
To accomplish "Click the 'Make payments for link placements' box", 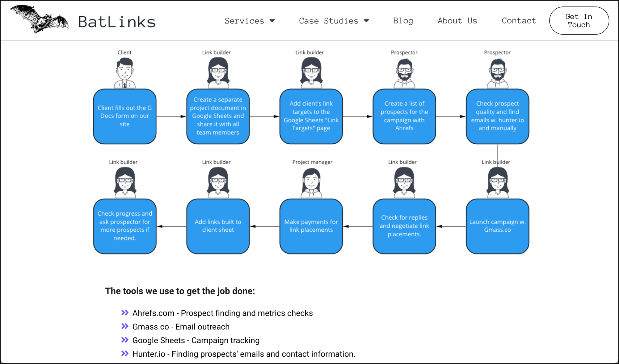I will tap(311, 226).
